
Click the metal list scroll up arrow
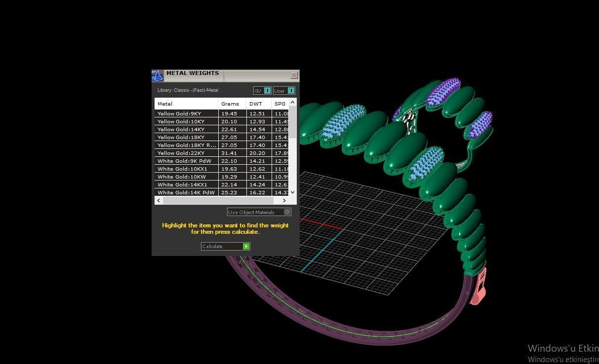(x=292, y=102)
